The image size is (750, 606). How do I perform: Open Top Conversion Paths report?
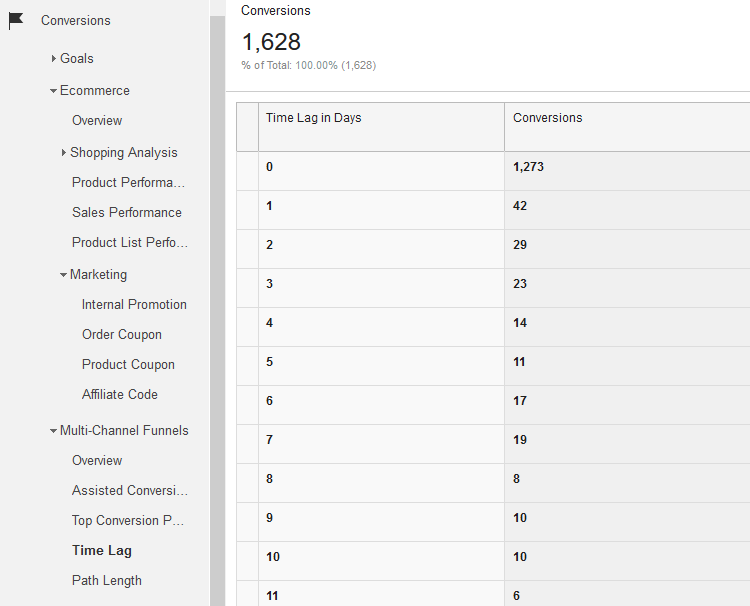click(x=129, y=521)
